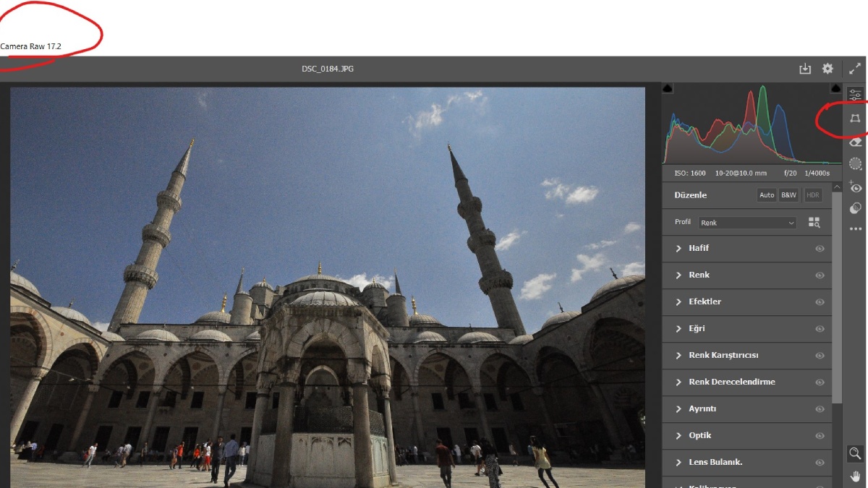This screenshot has height=488, width=868.
Task: Browse profiles with the grid search icon
Action: tap(814, 223)
